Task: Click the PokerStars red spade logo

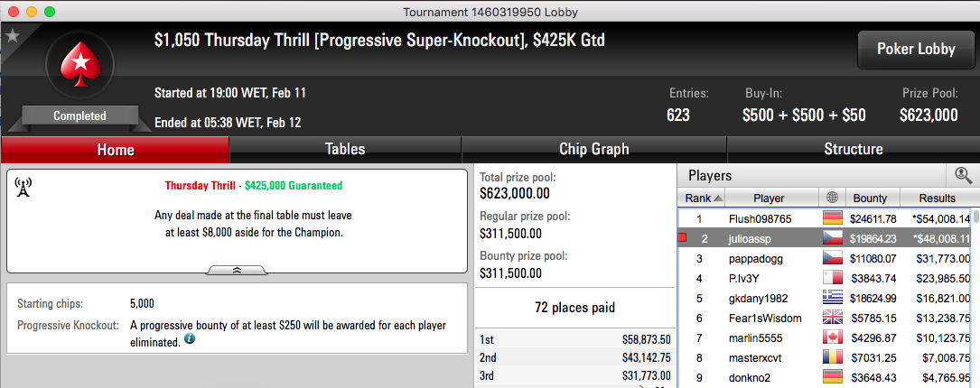Action: pos(80,64)
